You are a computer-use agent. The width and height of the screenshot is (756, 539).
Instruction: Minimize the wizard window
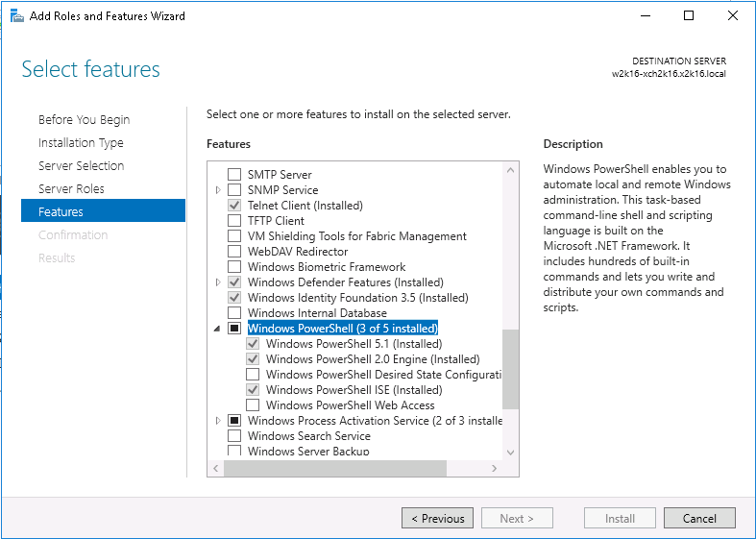pyautogui.click(x=646, y=15)
